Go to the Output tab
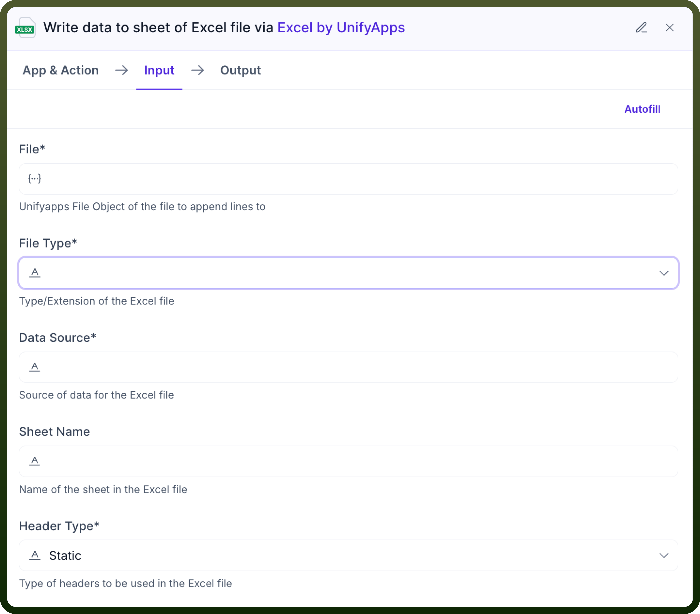Screen dimensions: 700x614 click(240, 70)
